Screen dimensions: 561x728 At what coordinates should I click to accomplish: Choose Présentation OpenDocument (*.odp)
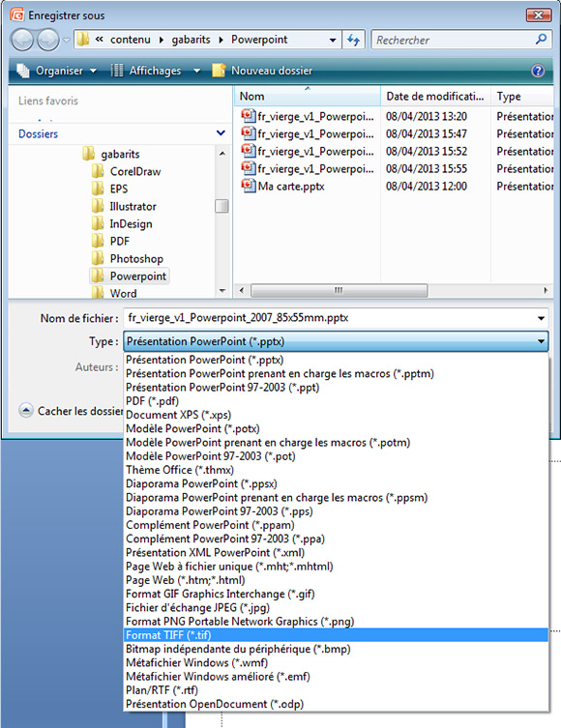(336, 704)
